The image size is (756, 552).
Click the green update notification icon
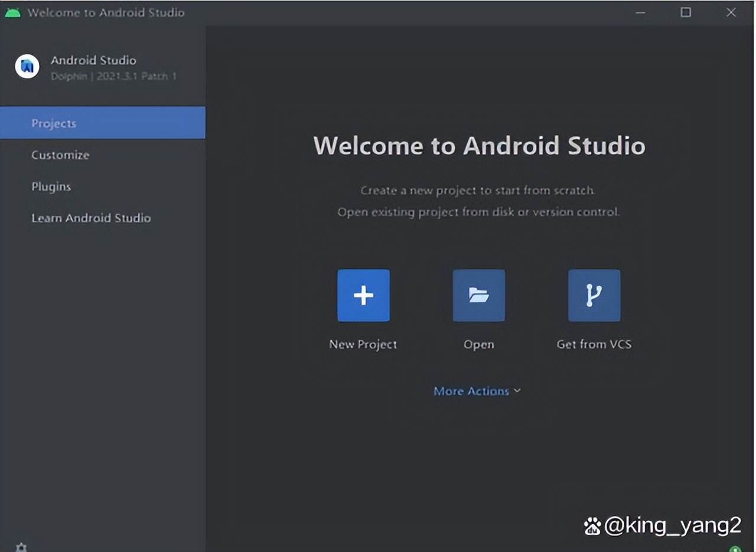tap(737, 548)
